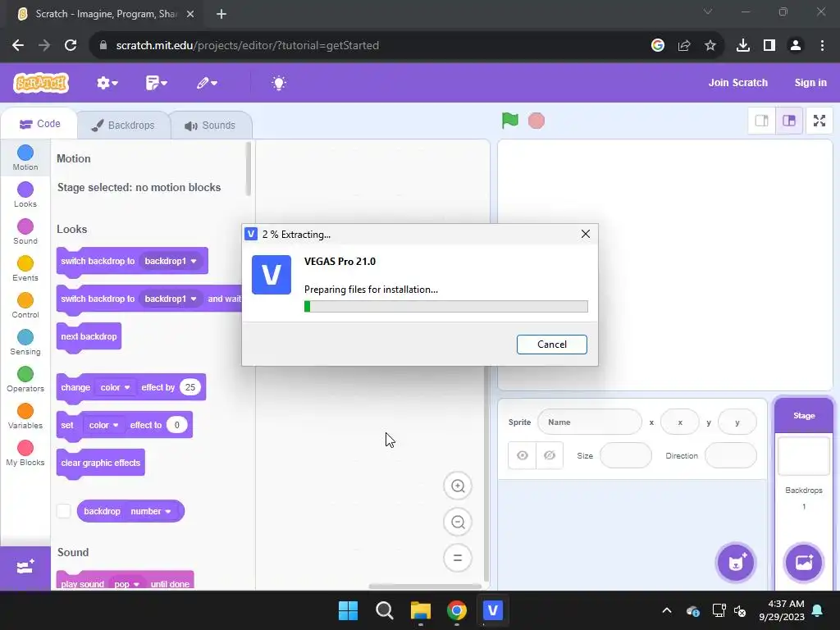Image resolution: width=840 pixels, height=630 pixels.
Task: Click Choose a Backdrop button
Action: point(804,562)
